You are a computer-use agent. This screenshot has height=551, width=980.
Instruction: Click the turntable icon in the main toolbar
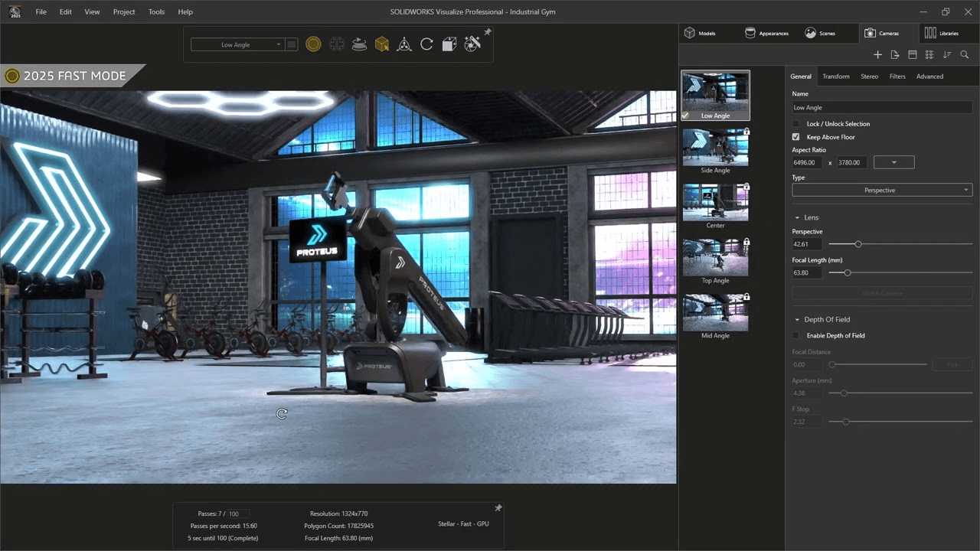click(359, 44)
